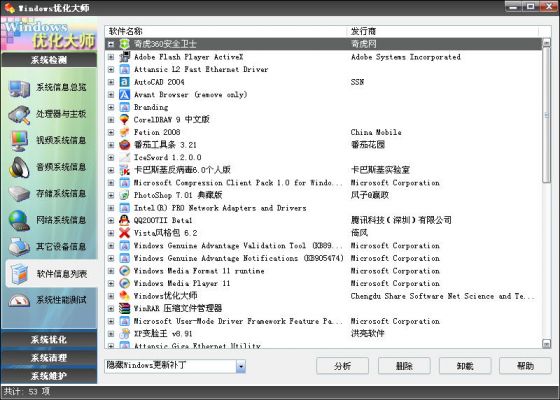560x400 pixels.
Task: Expand the AutoCAD 2004 tree node
Action: coord(111,82)
